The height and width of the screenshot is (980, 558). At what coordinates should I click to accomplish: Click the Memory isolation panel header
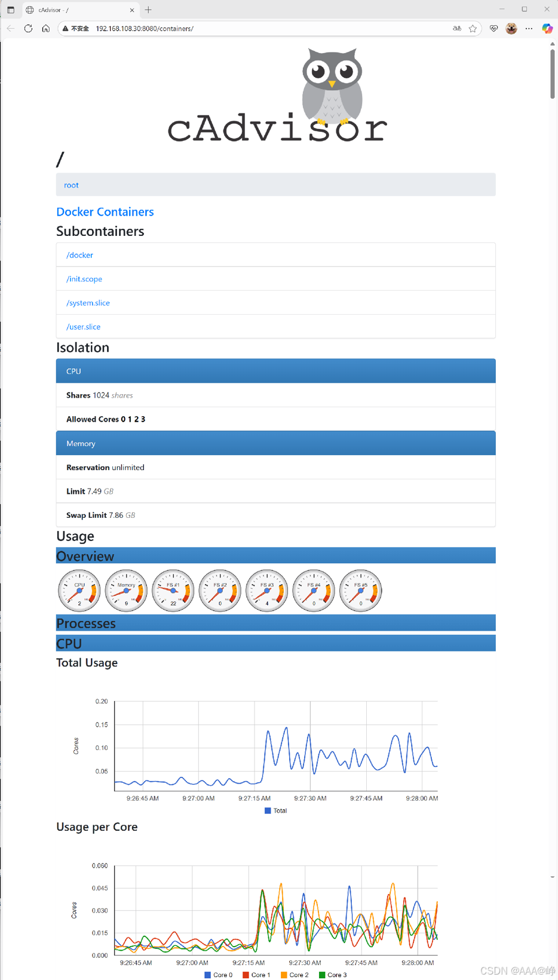pos(276,443)
